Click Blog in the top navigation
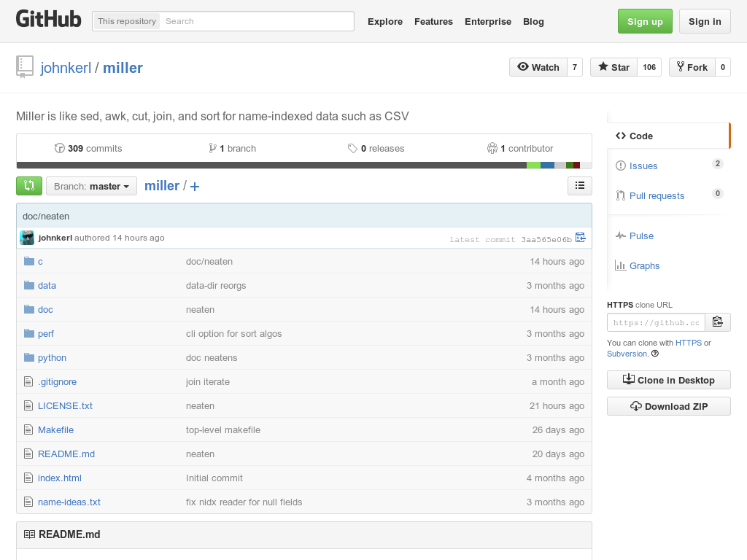Image resolution: width=747 pixels, height=560 pixels. point(533,21)
